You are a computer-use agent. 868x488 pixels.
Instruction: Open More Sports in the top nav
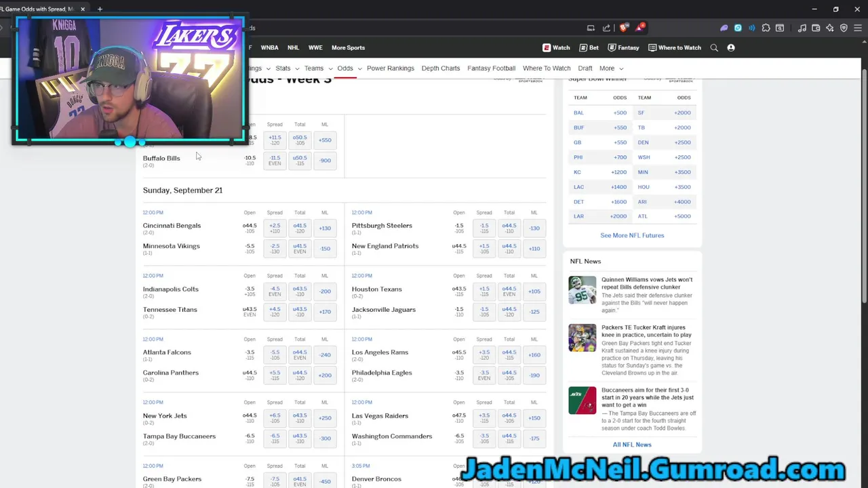348,47
